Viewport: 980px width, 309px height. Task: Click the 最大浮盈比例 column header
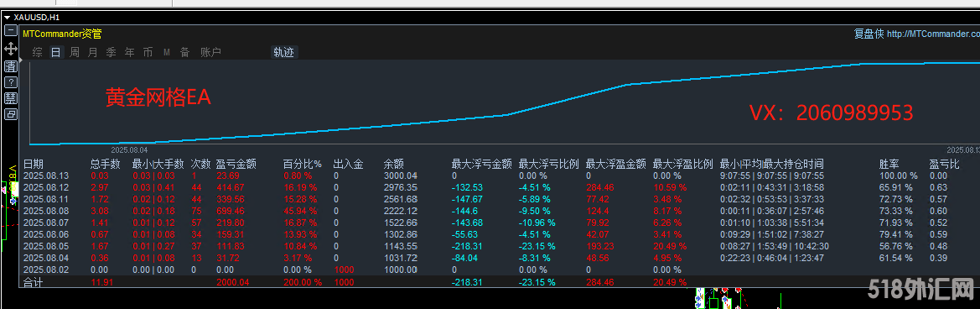tap(682, 165)
